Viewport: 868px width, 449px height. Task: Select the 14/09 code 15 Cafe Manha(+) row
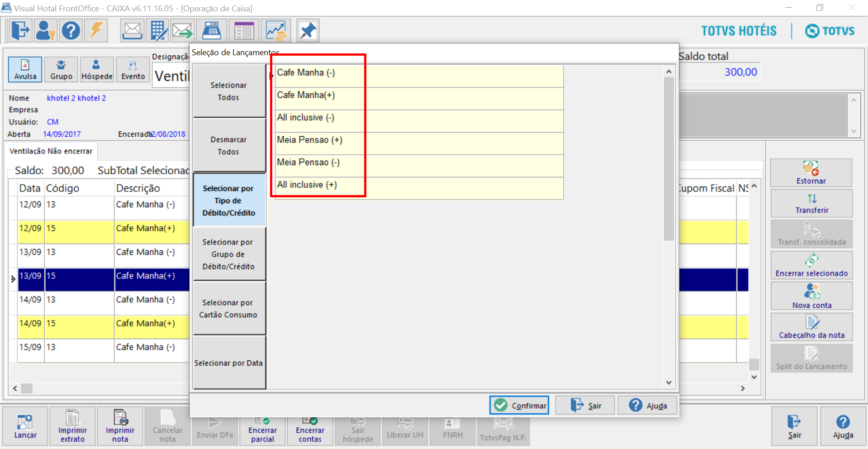(104, 327)
